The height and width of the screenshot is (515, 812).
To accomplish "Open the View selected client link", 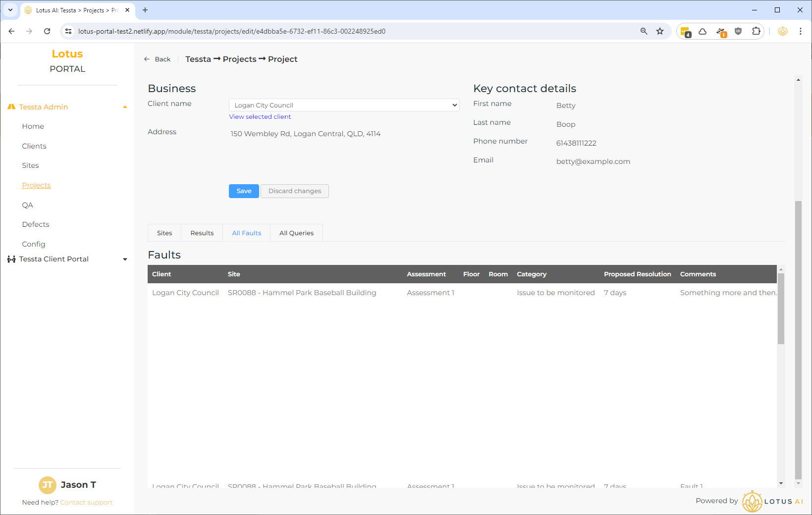I will pyautogui.click(x=260, y=117).
